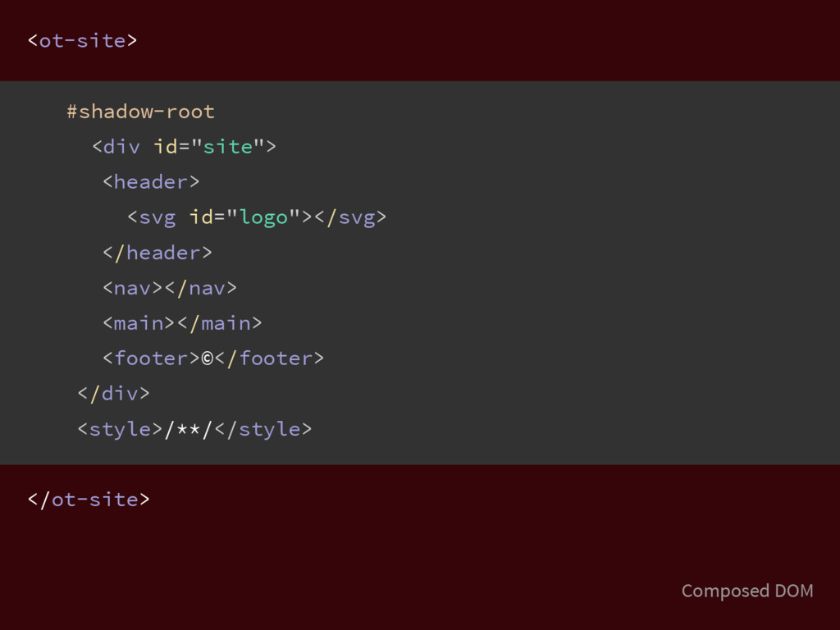Viewport: 840px width, 630px height.
Task: Click the footer element line
Action: pyautogui.click(x=213, y=358)
